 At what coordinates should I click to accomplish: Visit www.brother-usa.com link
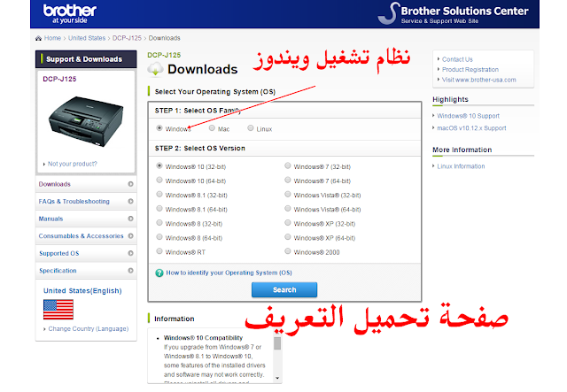478,80
